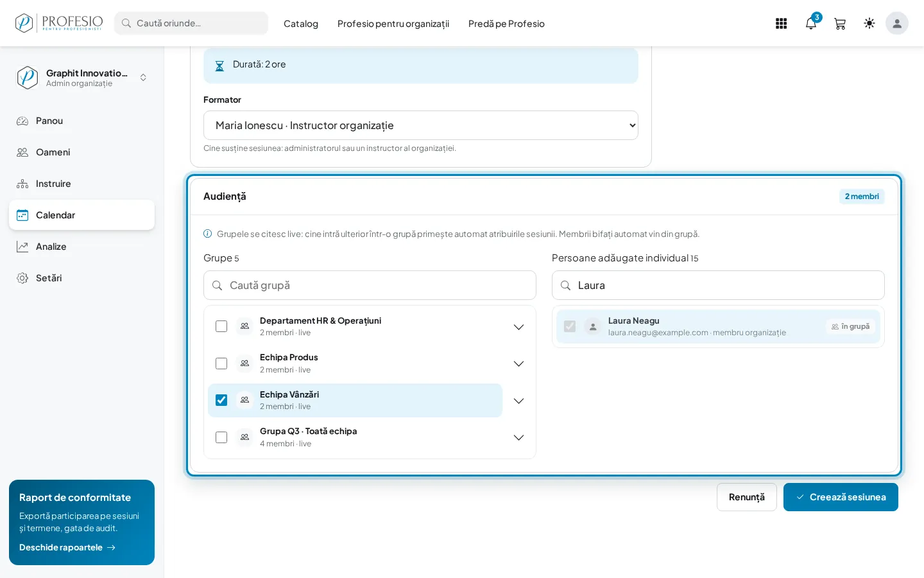
Task: Click the hourglass duration icon
Action: point(219,66)
